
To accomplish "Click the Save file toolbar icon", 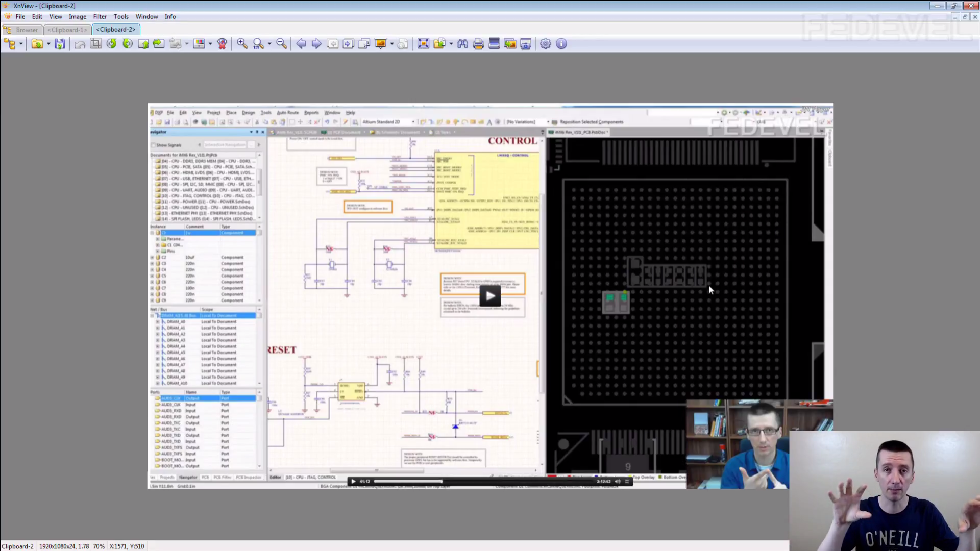I will tap(60, 44).
